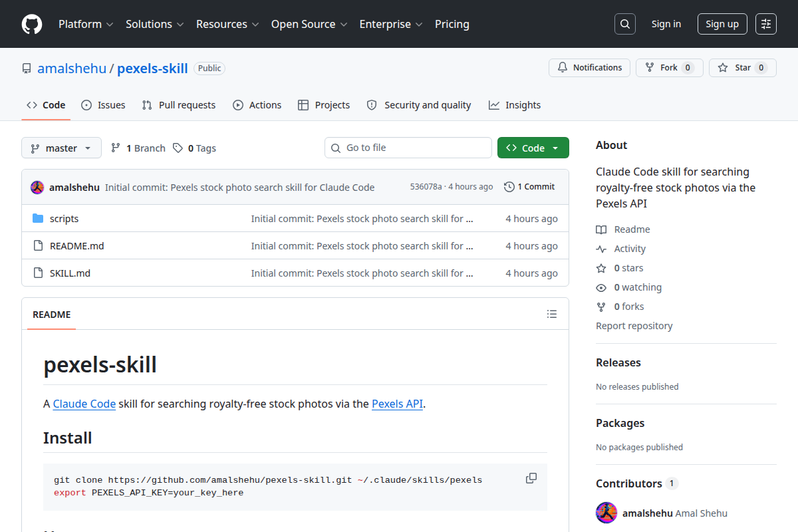Open the Pricing page
Image resolution: width=798 pixels, height=532 pixels.
pos(452,24)
